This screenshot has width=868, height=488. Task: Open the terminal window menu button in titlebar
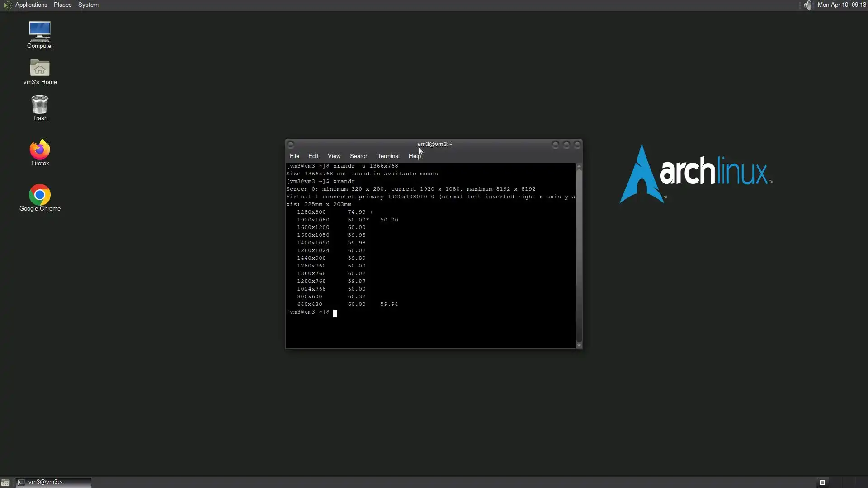291,145
